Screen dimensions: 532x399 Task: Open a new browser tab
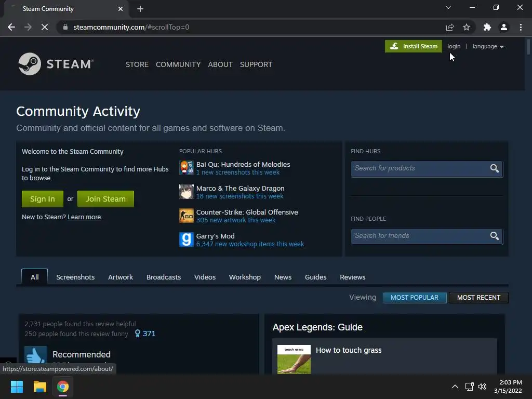pyautogui.click(x=140, y=9)
